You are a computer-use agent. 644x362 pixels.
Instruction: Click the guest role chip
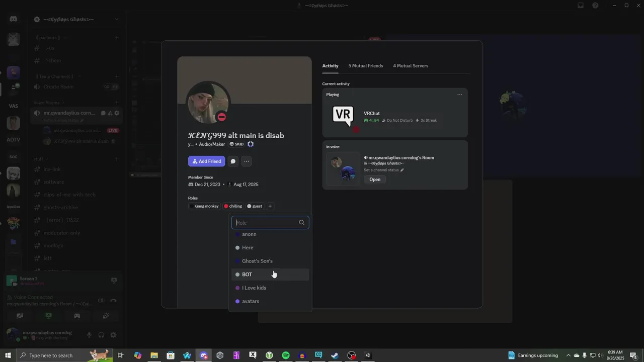[x=255, y=206]
